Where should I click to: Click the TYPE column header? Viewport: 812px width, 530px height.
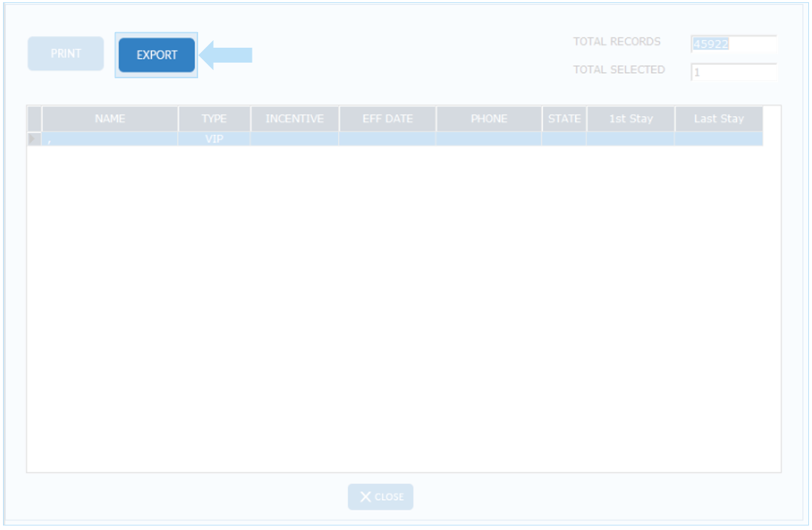click(214, 119)
